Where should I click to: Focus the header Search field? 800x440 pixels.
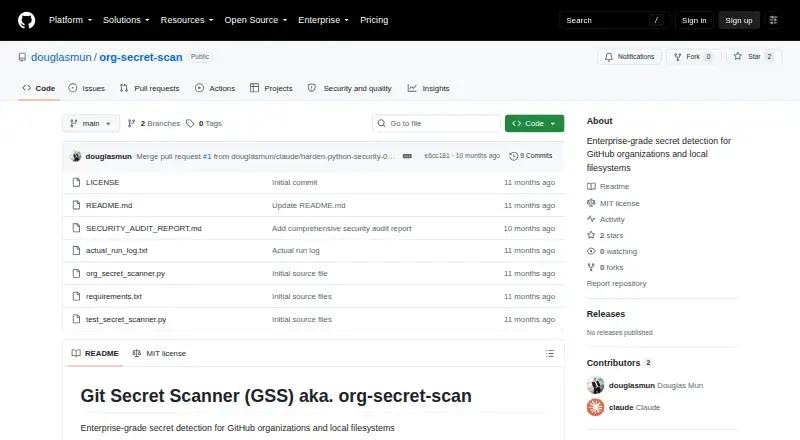(614, 20)
